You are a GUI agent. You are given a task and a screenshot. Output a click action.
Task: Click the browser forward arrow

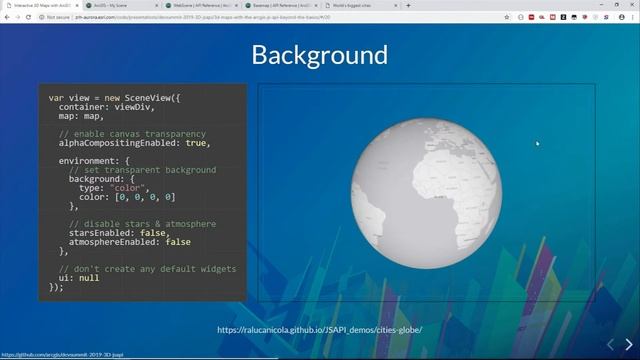click(18, 17)
